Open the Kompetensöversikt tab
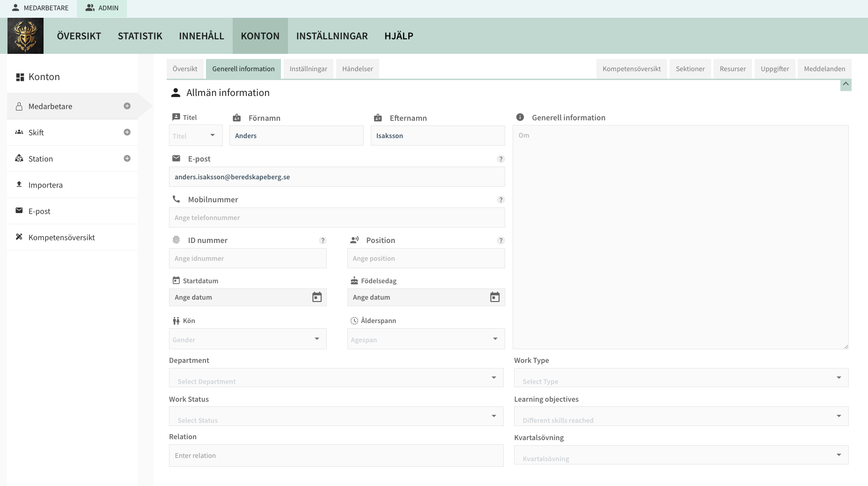Viewport: 868px width, 486px height. click(x=631, y=69)
